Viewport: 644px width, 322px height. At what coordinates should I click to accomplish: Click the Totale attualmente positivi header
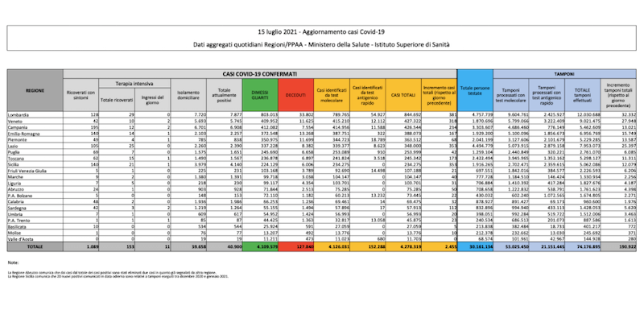tap(226, 95)
